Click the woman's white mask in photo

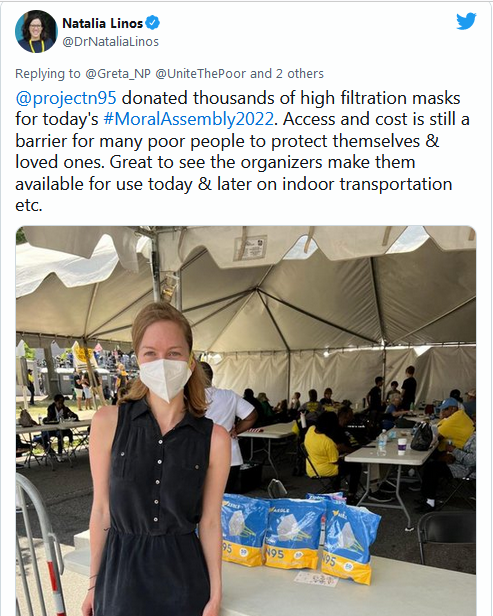165,380
